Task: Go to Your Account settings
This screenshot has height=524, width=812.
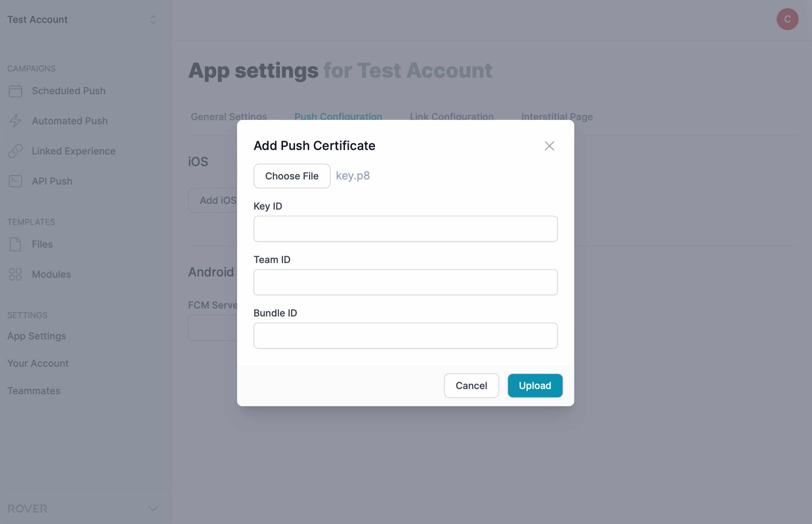Action: click(38, 363)
